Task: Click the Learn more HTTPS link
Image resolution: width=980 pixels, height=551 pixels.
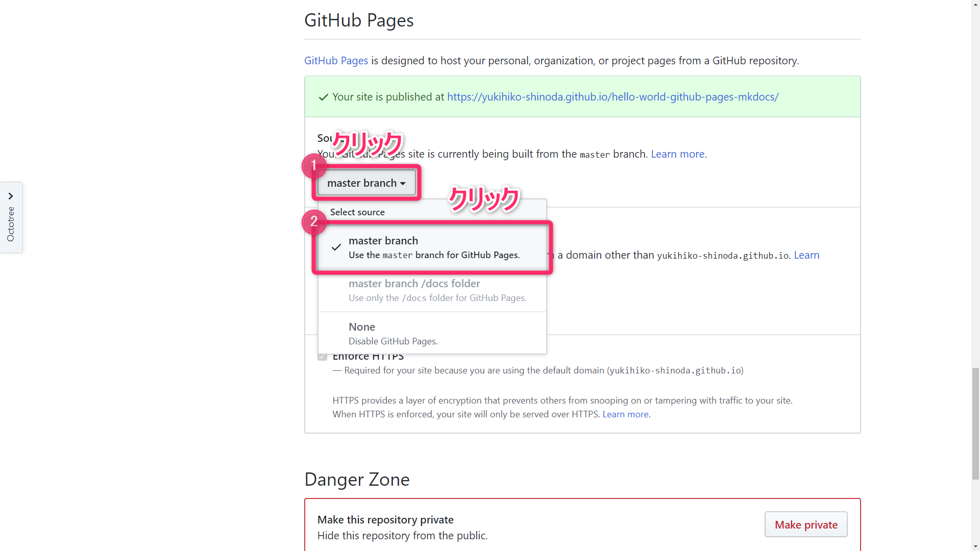Action: point(625,413)
